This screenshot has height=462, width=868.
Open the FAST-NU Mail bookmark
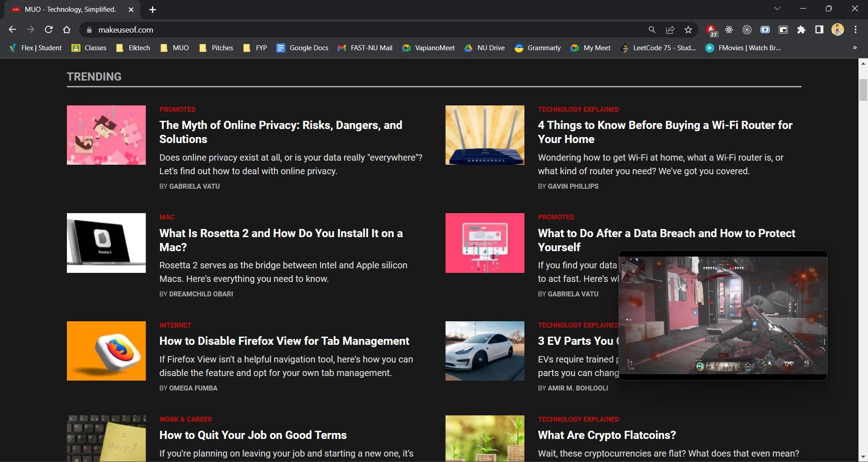[365, 48]
